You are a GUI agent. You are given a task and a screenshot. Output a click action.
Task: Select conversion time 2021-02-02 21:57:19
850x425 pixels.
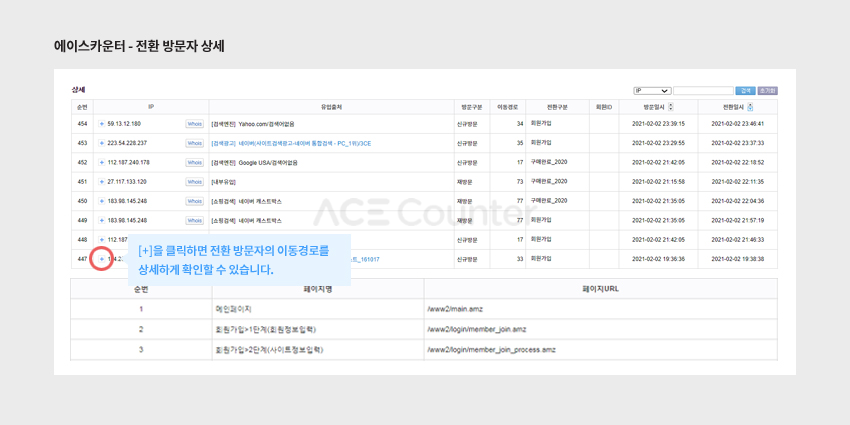click(737, 221)
